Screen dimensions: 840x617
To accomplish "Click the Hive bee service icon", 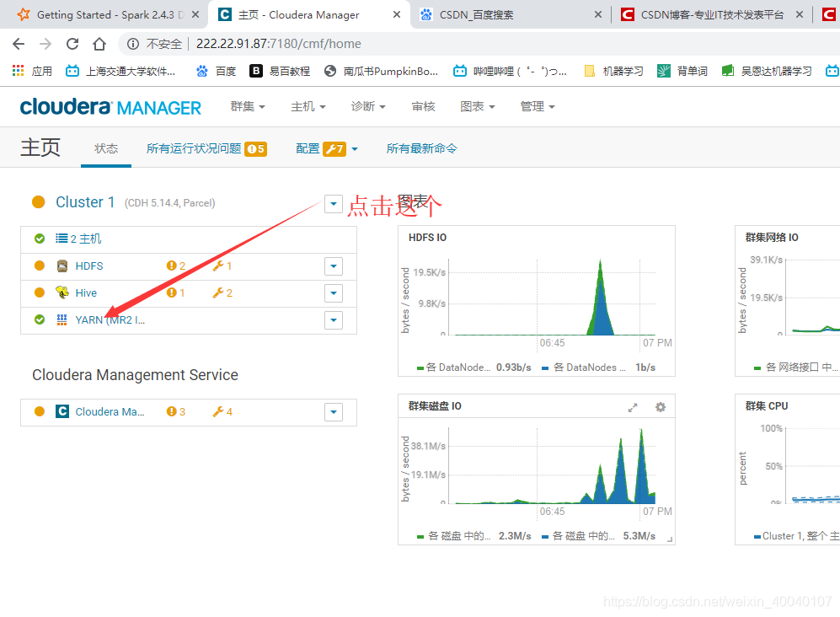I will (62, 292).
